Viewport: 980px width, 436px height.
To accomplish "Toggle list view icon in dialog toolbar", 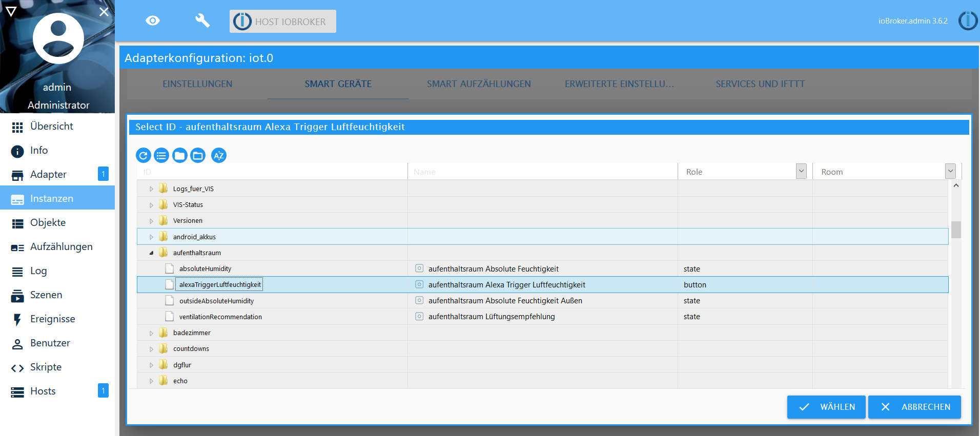I will click(161, 155).
